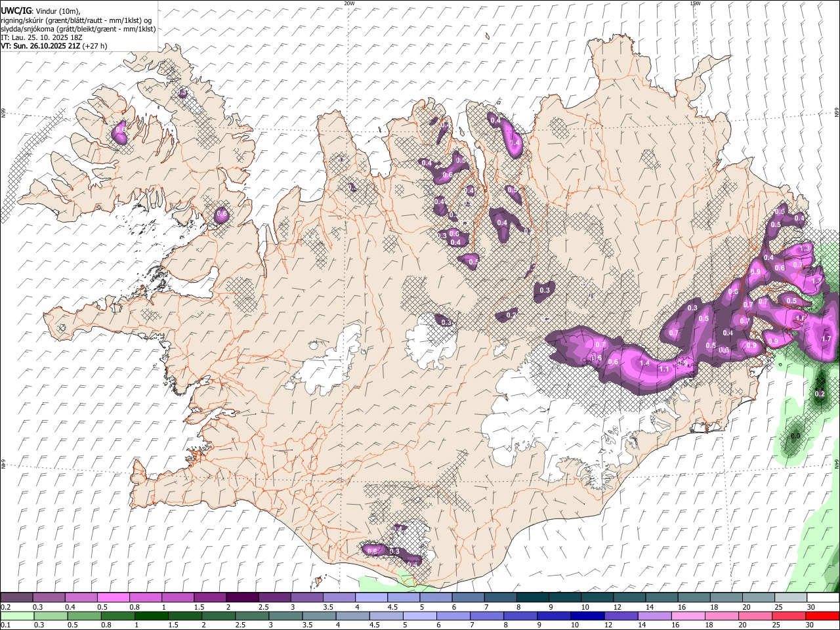Select the 'VT: Sun. 26.10.2025 21Z' valid time
The height and width of the screenshot is (630, 840).
pyautogui.click(x=41, y=46)
